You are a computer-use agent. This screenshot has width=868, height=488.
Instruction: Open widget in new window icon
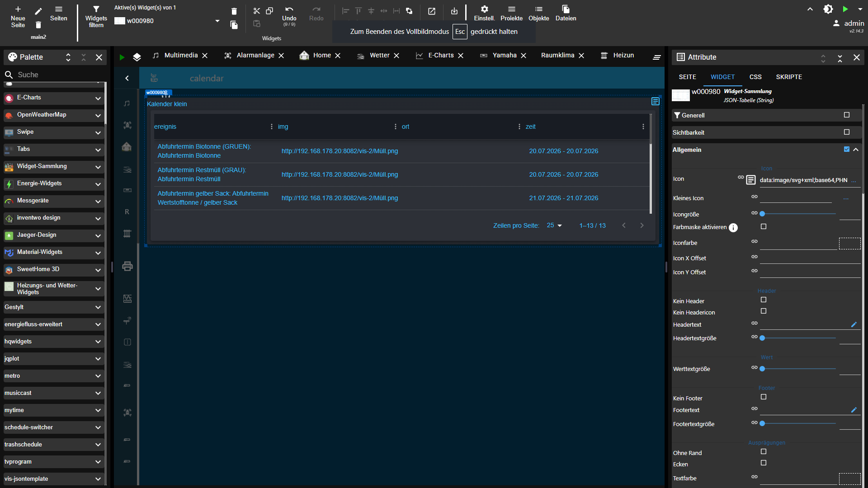(432, 11)
